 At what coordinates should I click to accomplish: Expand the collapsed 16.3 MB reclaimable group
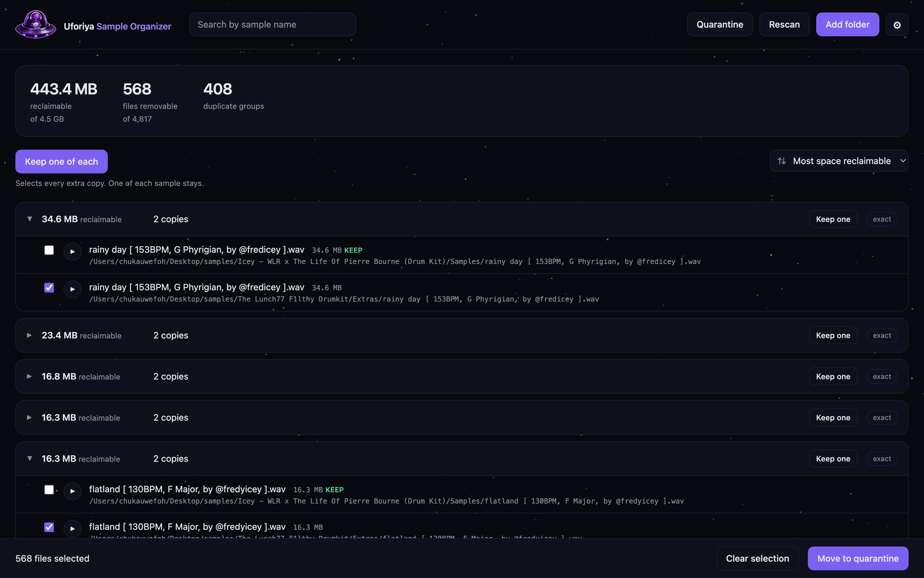(30, 417)
